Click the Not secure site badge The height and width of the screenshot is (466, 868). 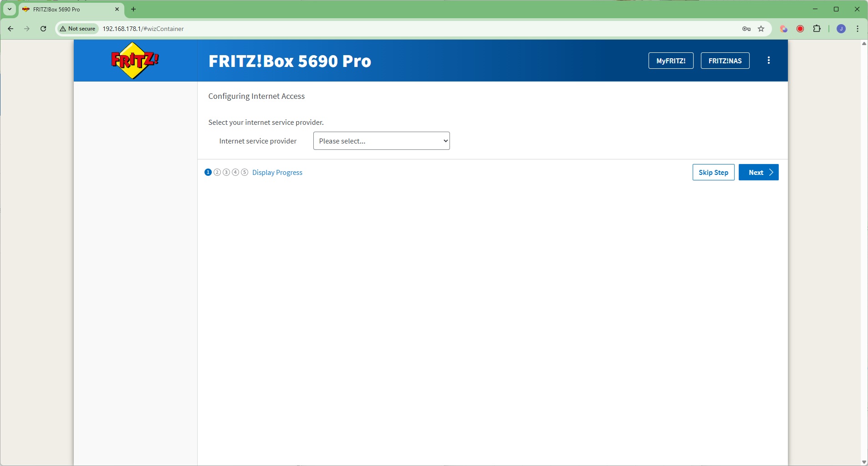(78, 29)
